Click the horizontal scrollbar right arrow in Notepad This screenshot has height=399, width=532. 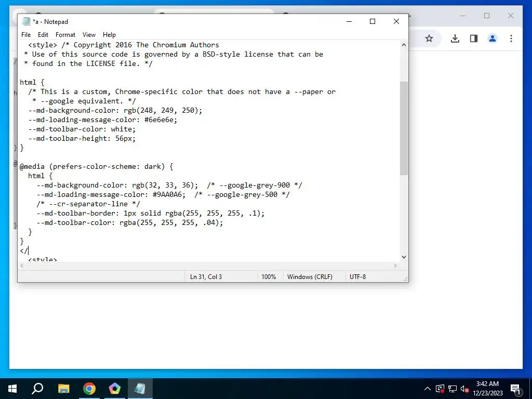(395, 265)
